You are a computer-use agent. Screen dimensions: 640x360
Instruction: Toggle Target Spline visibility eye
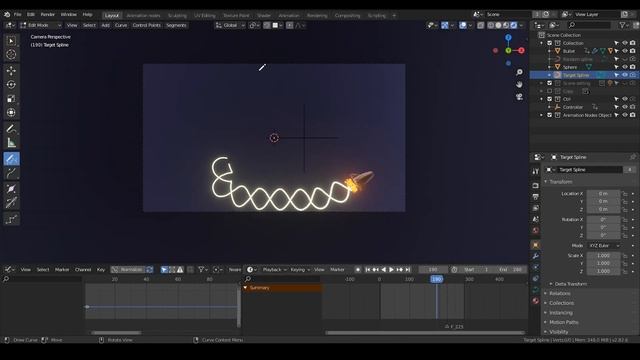point(624,75)
